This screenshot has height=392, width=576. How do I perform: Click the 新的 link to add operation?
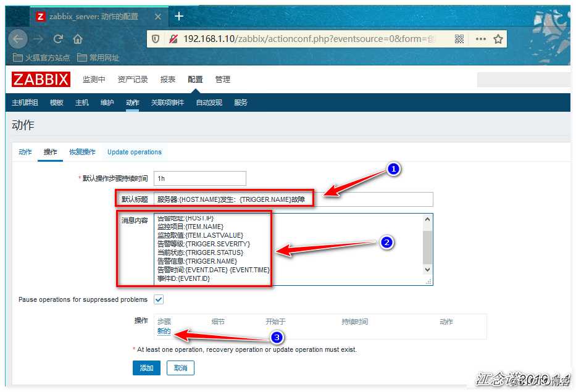[164, 331]
